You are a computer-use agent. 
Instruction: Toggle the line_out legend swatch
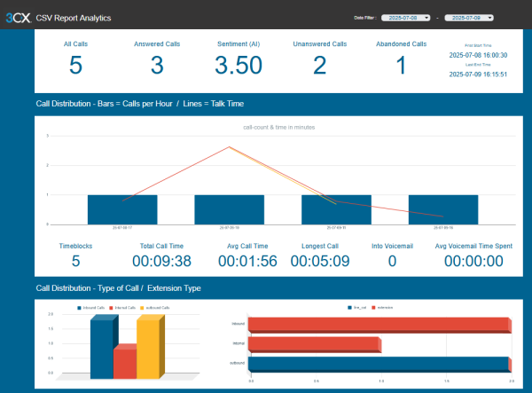point(349,308)
